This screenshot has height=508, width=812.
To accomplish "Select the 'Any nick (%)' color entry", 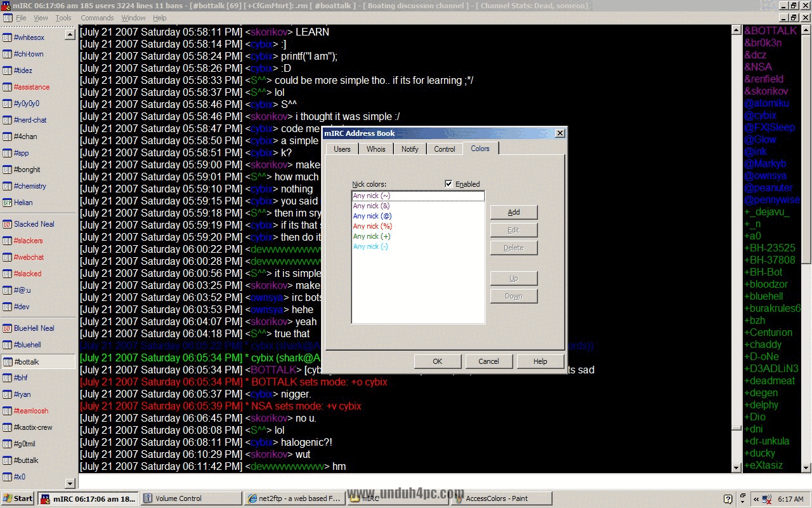I will click(418, 226).
